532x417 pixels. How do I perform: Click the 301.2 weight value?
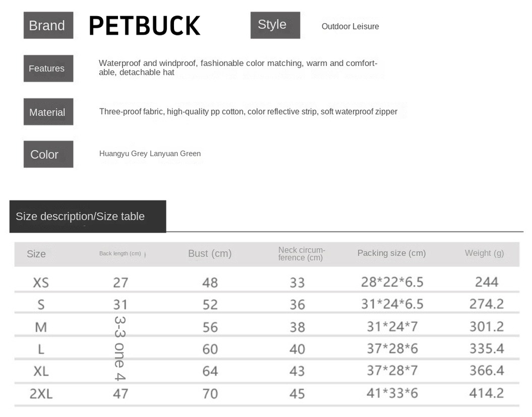[487, 327]
